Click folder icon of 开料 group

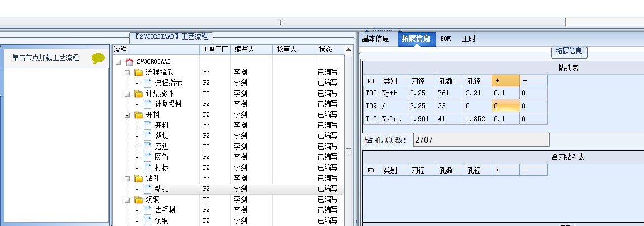click(139, 115)
